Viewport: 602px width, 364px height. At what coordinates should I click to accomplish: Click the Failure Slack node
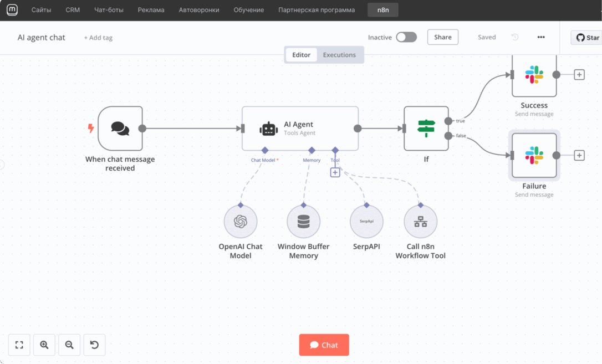[534, 155]
